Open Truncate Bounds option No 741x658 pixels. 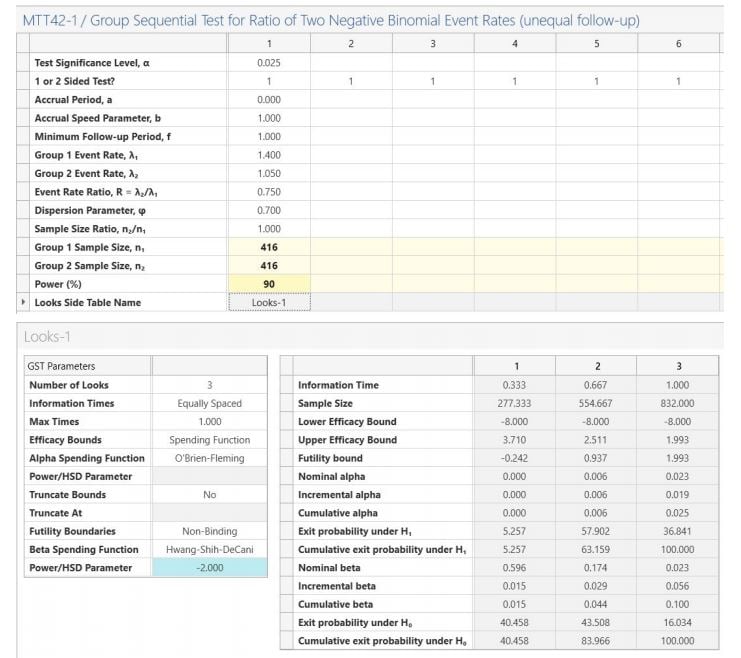(x=209, y=494)
